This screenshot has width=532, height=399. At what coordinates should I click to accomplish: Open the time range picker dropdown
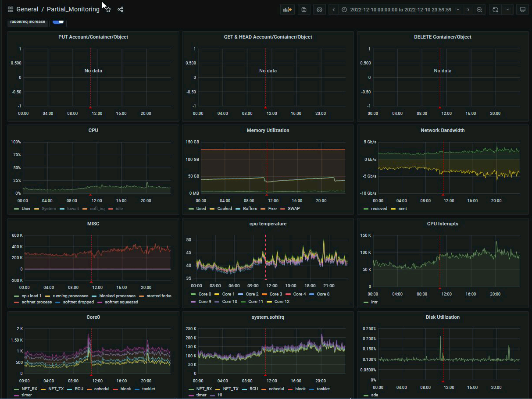coord(400,10)
